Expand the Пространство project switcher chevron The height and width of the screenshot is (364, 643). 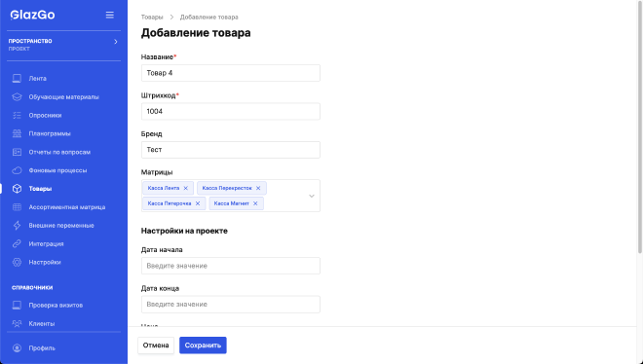pos(116,41)
